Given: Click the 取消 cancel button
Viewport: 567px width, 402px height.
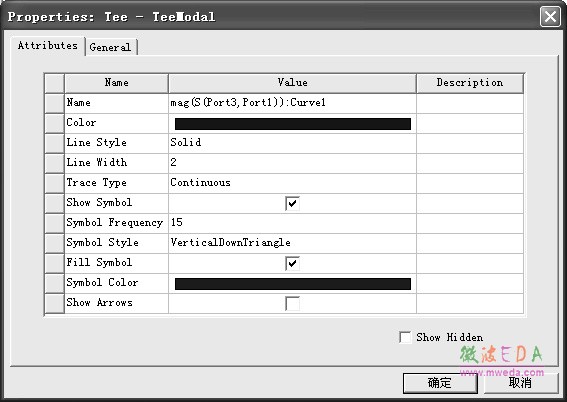Looking at the screenshot, I should pos(520,383).
